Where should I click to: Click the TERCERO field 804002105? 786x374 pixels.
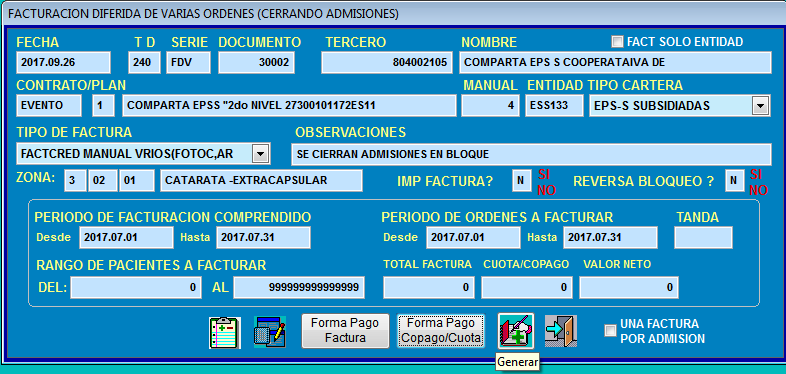[x=386, y=63]
